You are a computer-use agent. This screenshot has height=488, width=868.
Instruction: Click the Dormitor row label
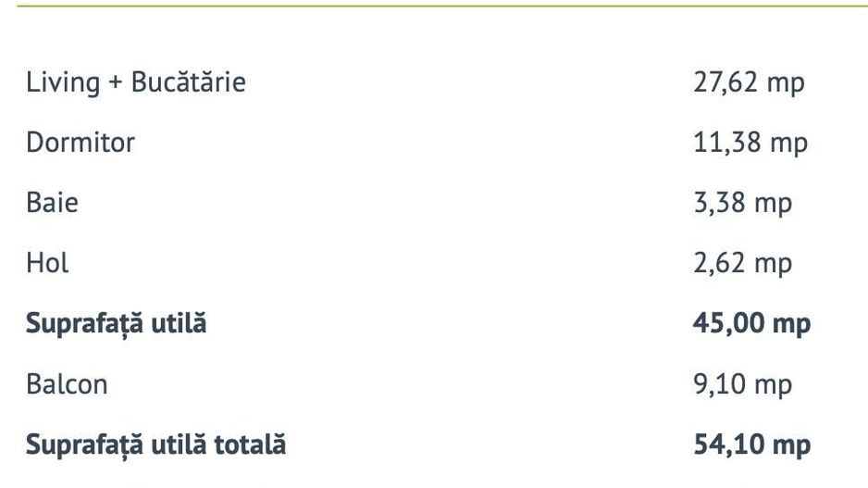[x=81, y=143]
